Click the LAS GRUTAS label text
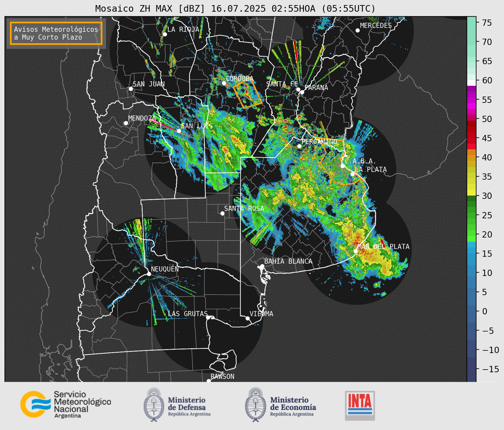 188,314
